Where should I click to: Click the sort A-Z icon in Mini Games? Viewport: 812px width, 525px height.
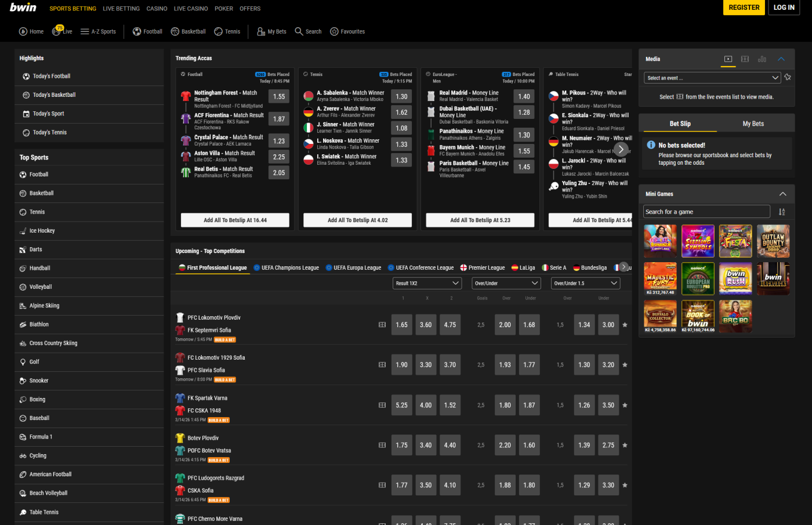[782, 212]
